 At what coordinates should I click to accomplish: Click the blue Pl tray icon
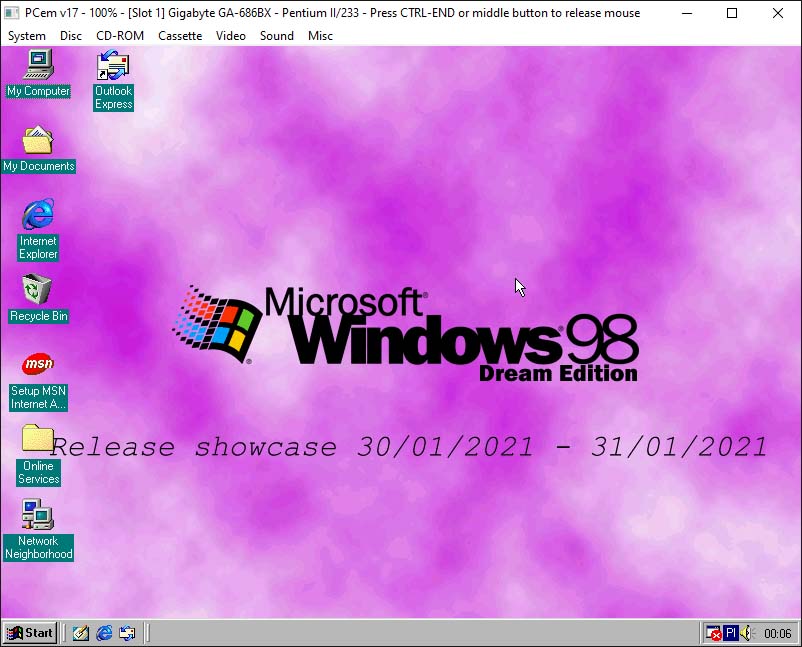[x=731, y=633]
